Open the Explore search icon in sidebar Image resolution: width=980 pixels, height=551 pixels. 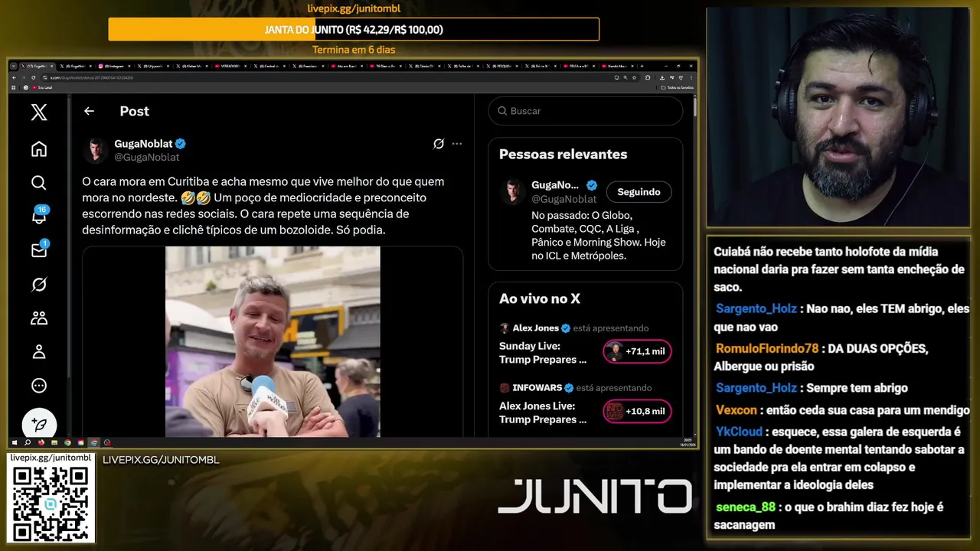[39, 183]
